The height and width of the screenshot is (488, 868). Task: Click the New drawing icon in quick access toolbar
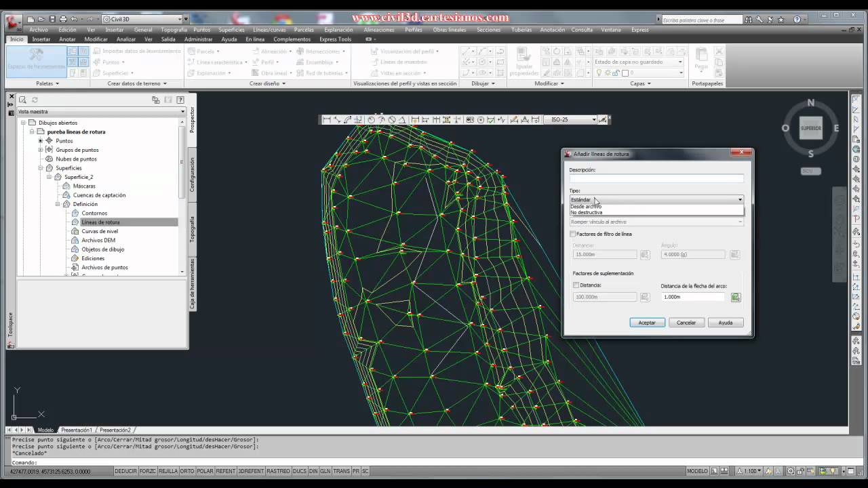pyautogui.click(x=31, y=19)
